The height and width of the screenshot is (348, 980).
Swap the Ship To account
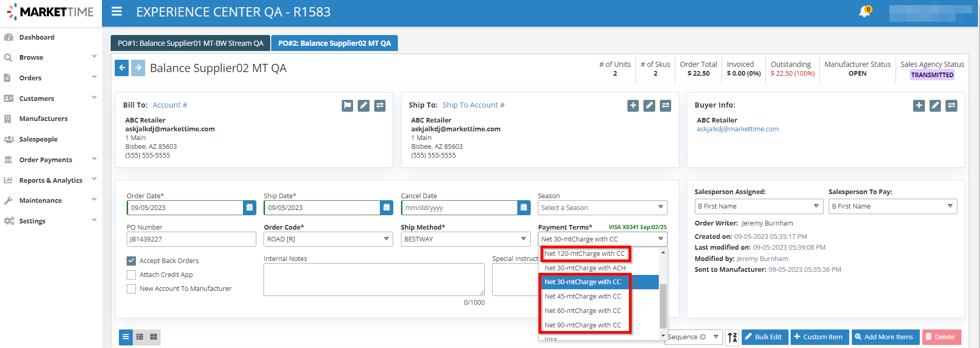(x=666, y=106)
